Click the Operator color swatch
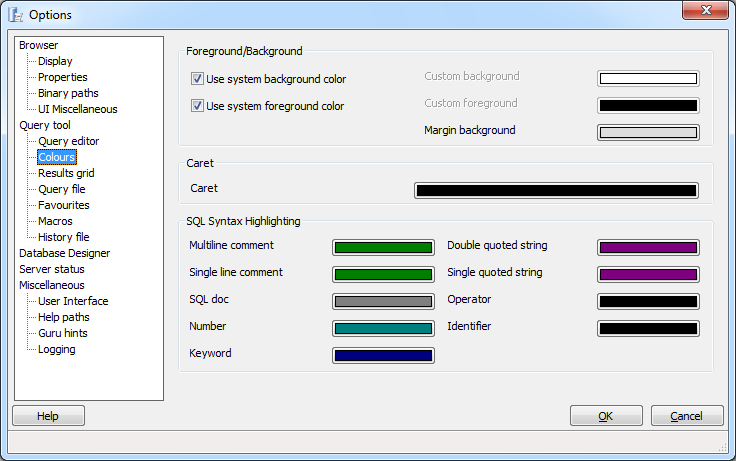Image resolution: width=736 pixels, height=461 pixels. pyautogui.click(x=648, y=301)
